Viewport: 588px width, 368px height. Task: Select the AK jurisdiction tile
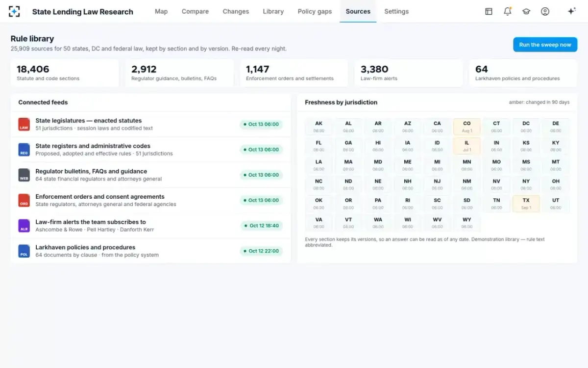point(319,127)
